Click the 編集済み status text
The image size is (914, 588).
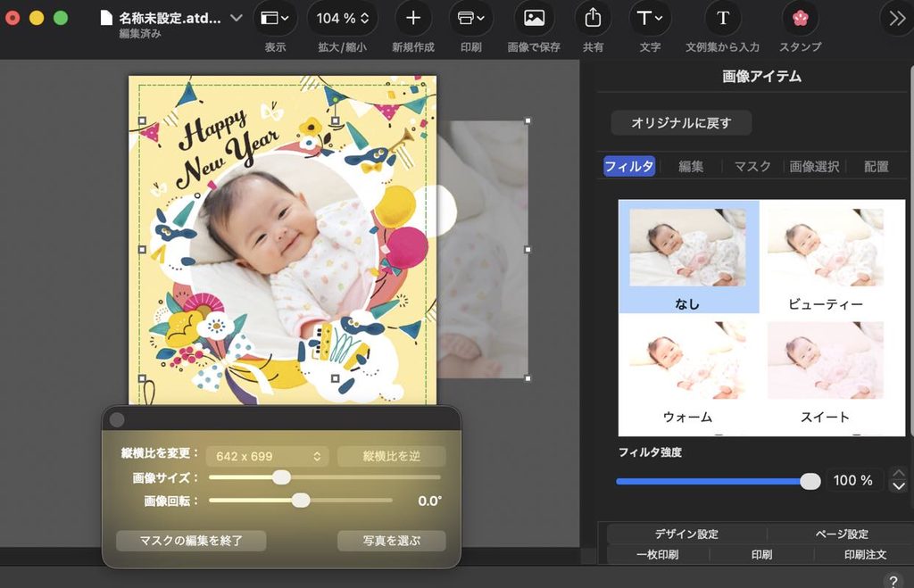pyautogui.click(x=140, y=34)
